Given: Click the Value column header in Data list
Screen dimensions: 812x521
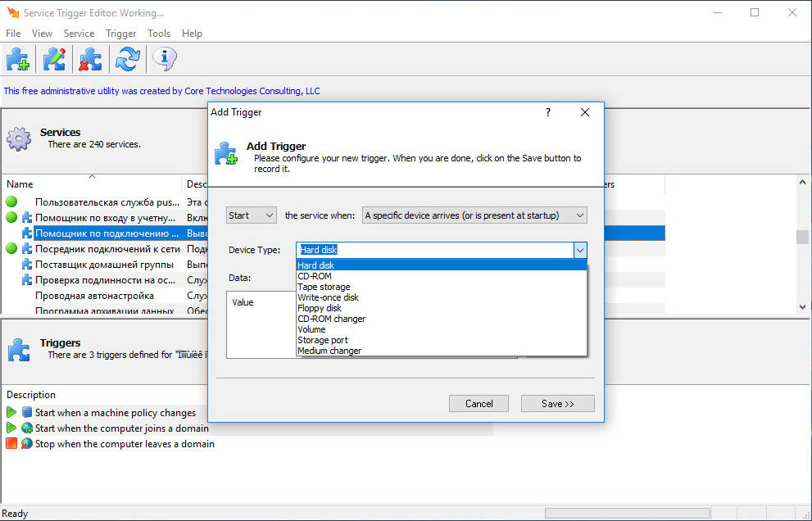Looking at the screenshot, I should [x=243, y=302].
